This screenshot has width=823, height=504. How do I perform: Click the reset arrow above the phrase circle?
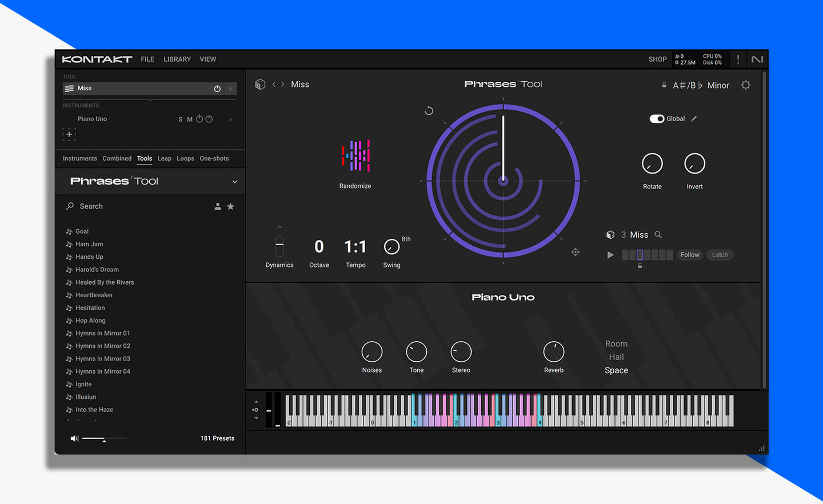[x=429, y=110]
